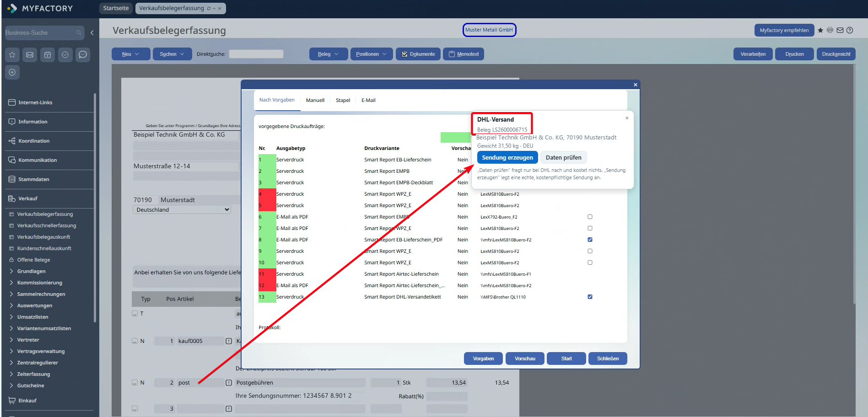Switch to the E-Mail tab
The height and width of the screenshot is (417, 868).
point(368,100)
